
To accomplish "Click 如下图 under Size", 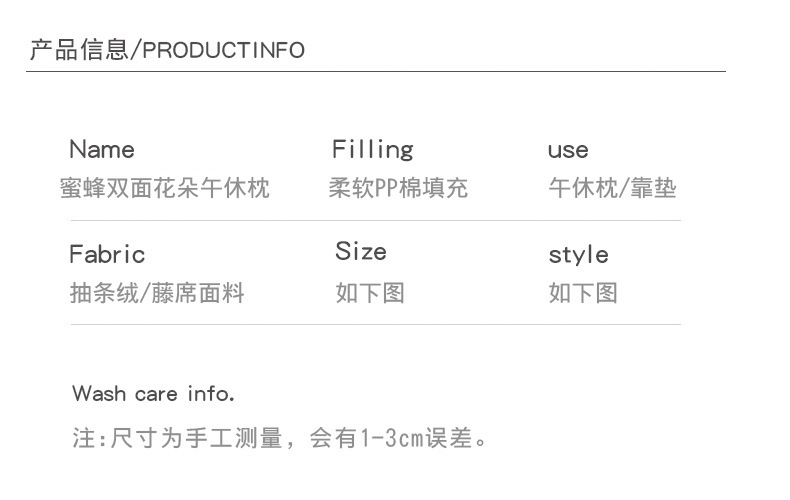I will coord(370,293).
